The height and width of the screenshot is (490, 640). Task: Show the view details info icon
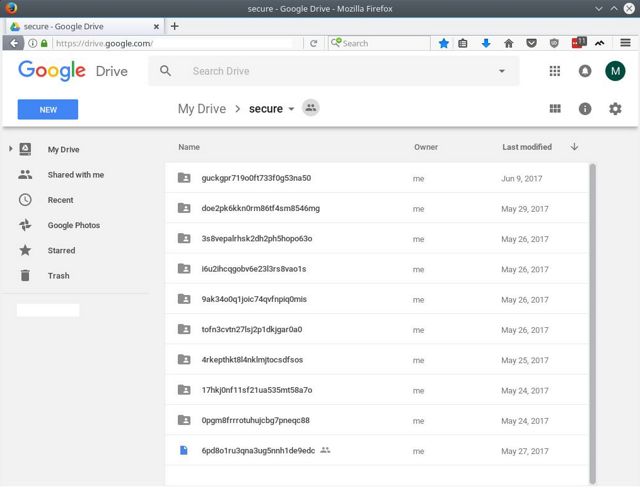585,109
